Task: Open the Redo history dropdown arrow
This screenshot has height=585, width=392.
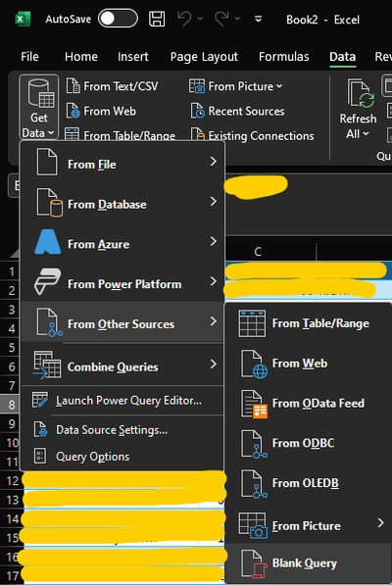Action: tap(237, 19)
